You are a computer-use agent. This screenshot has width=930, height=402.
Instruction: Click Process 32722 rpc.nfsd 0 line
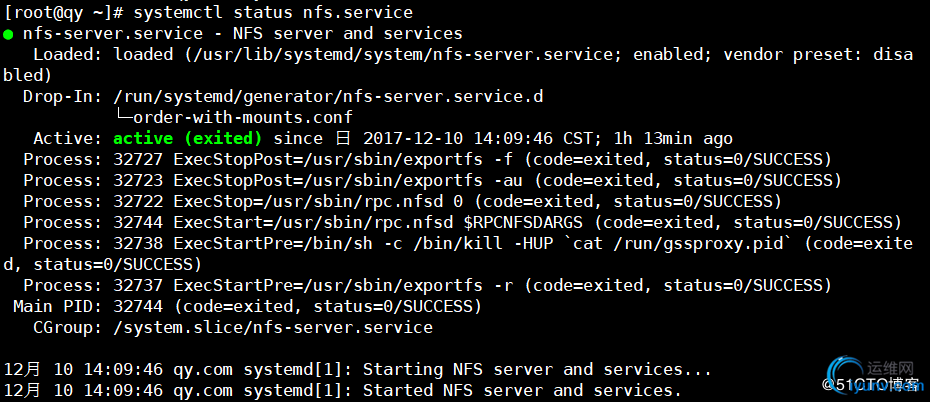402,202
